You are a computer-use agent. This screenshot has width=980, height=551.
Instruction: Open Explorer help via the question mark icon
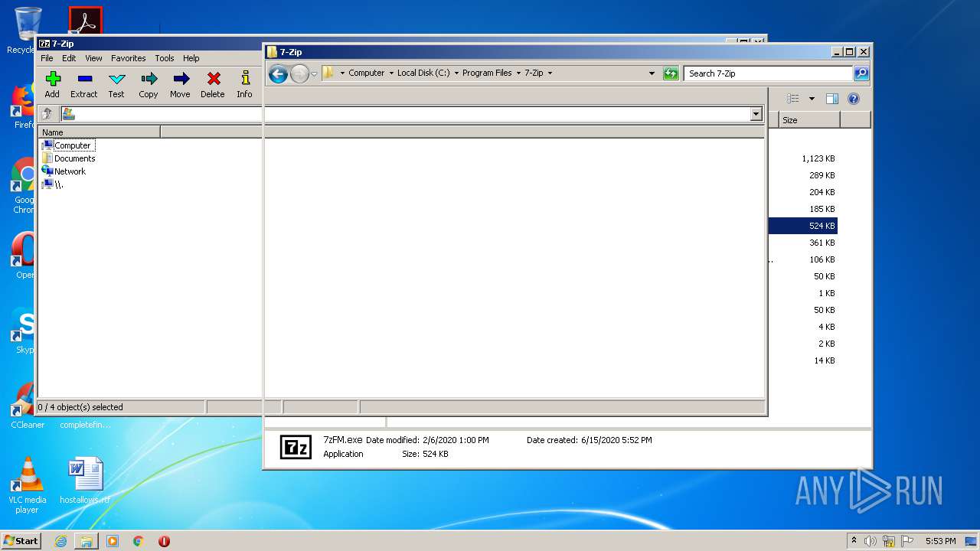pos(854,99)
